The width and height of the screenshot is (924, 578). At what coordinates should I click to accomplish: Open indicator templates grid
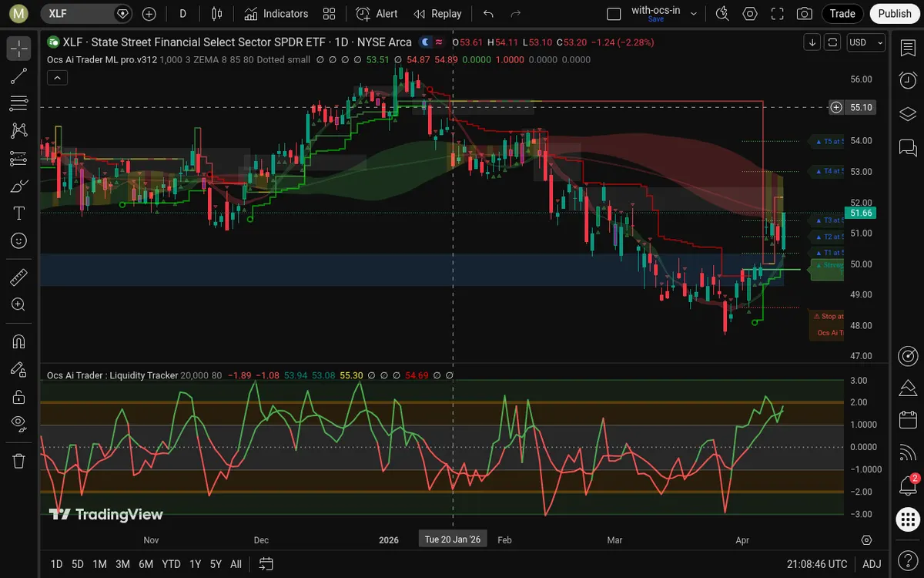(x=330, y=14)
